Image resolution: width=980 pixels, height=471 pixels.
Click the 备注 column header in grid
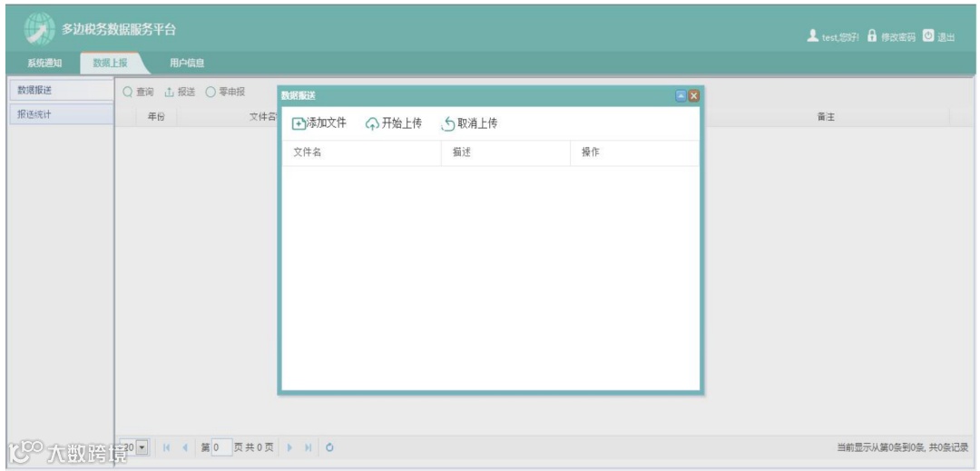click(827, 117)
